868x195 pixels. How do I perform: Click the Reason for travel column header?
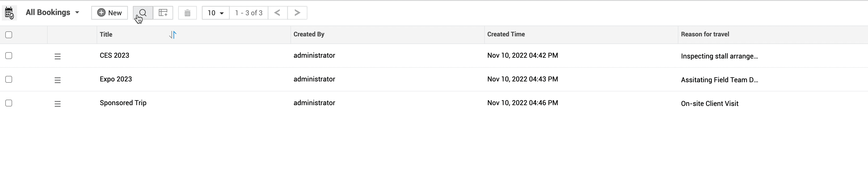point(705,35)
